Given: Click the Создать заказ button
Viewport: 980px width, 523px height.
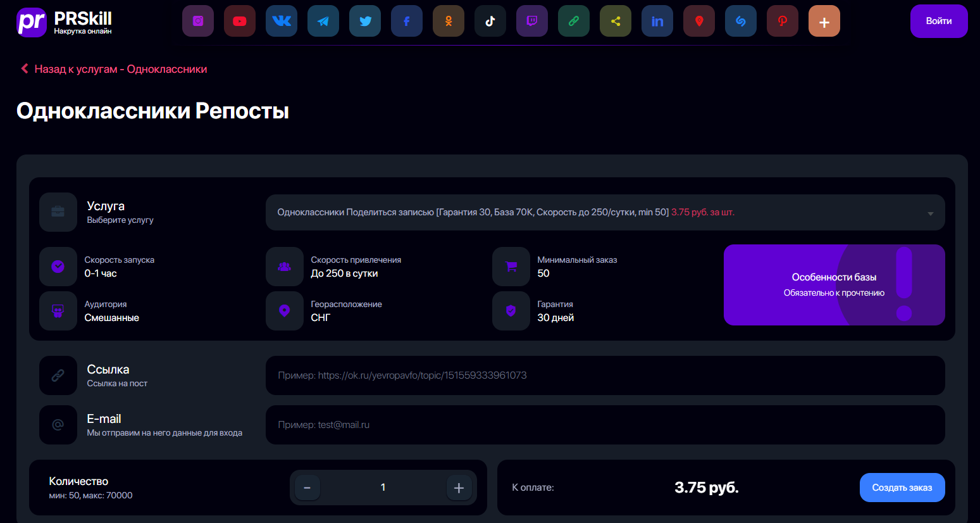Looking at the screenshot, I should tap(902, 488).
